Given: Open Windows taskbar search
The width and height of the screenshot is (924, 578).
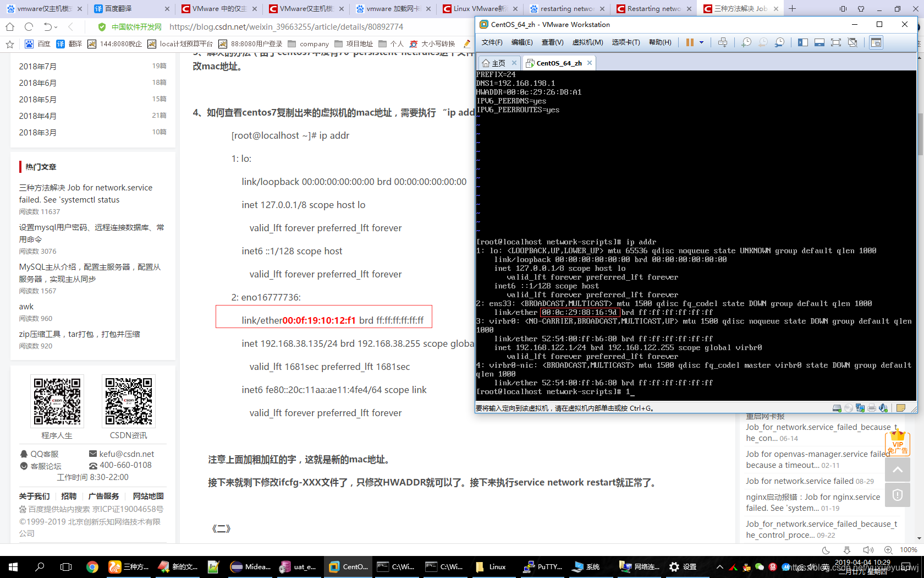Looking at the screenshot, I should tap(40, 566).
